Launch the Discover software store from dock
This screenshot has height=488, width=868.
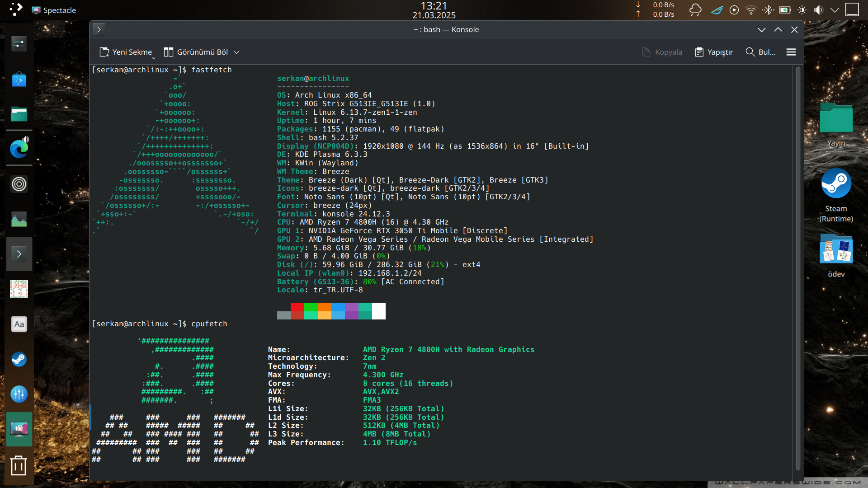click(19, 80)
